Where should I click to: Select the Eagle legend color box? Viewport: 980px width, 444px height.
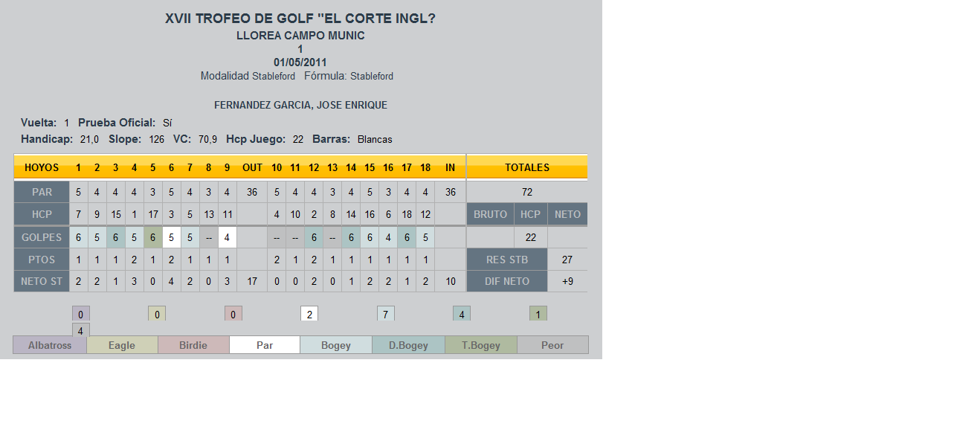click(122, 345)
